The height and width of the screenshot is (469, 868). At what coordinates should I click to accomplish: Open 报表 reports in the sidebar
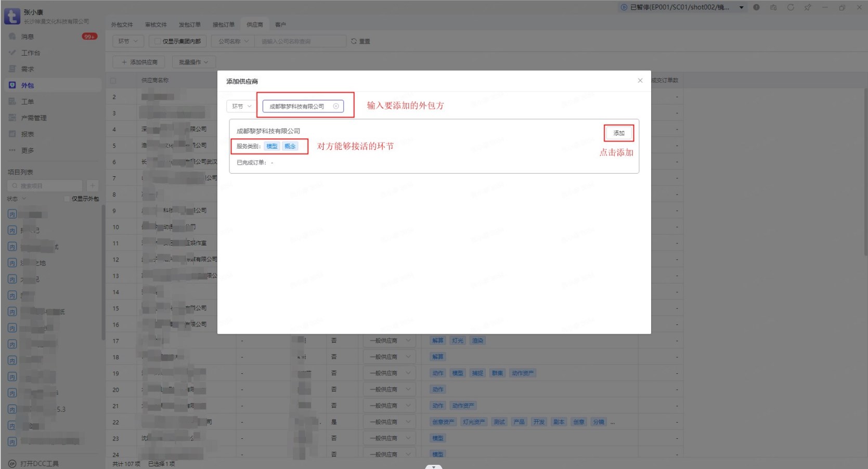pos(28,134)
